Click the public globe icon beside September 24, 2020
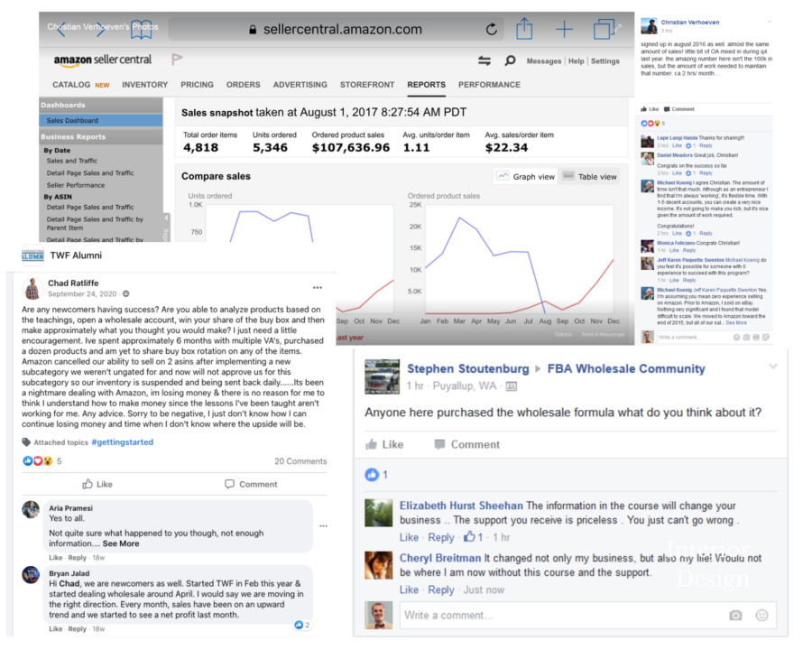This screenshot has height=650, width=812. tap(125, 294)
